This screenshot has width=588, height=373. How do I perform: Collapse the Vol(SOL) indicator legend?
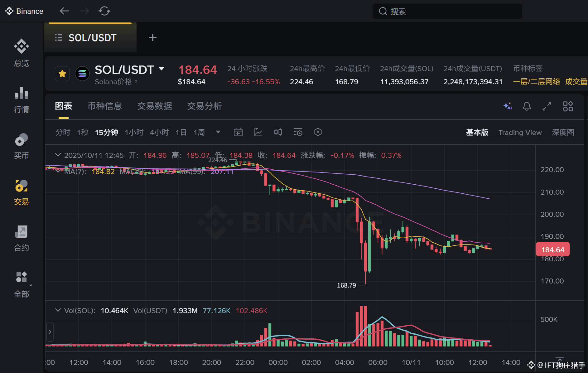(58, 310)
